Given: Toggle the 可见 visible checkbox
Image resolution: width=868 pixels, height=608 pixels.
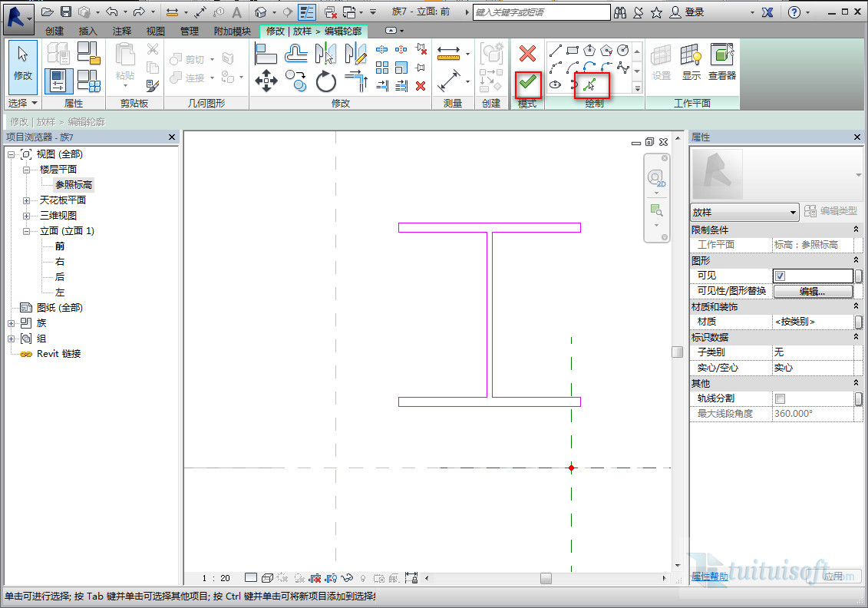Looking at the screenshot, I should point(780,276).
